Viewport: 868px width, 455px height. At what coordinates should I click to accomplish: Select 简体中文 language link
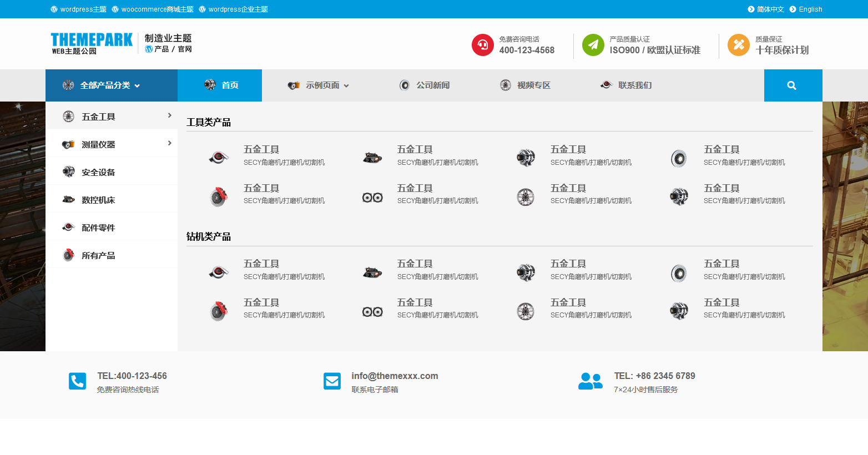click(x=770, y=9)
